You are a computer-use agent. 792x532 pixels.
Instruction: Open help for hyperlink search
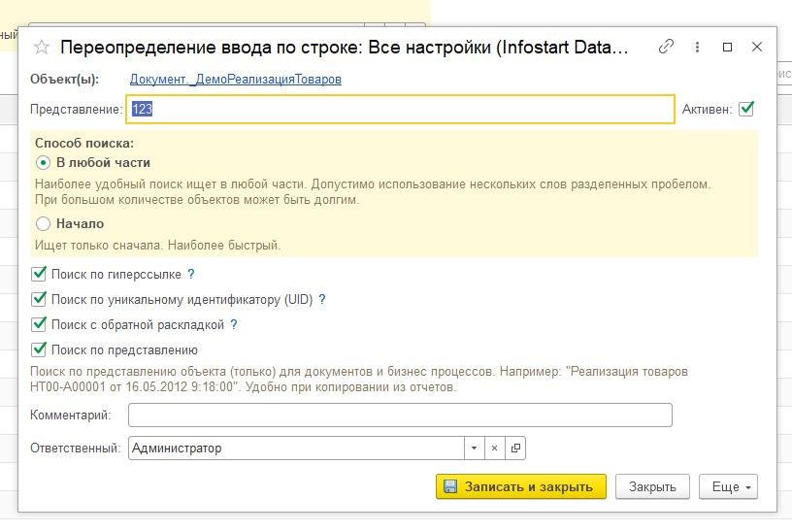point(191,274)
